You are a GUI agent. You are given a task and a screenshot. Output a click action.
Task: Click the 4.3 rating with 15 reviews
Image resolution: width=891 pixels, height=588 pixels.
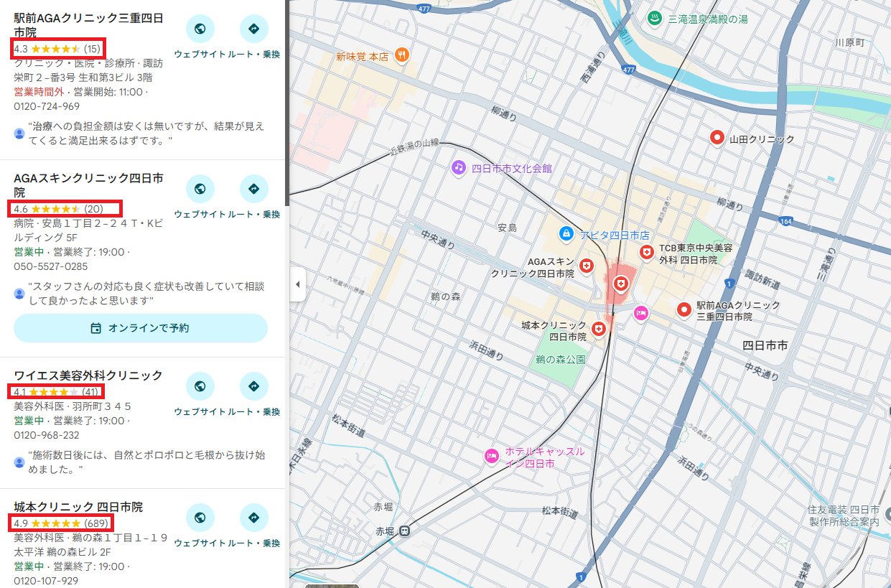(x=57, y=49)
